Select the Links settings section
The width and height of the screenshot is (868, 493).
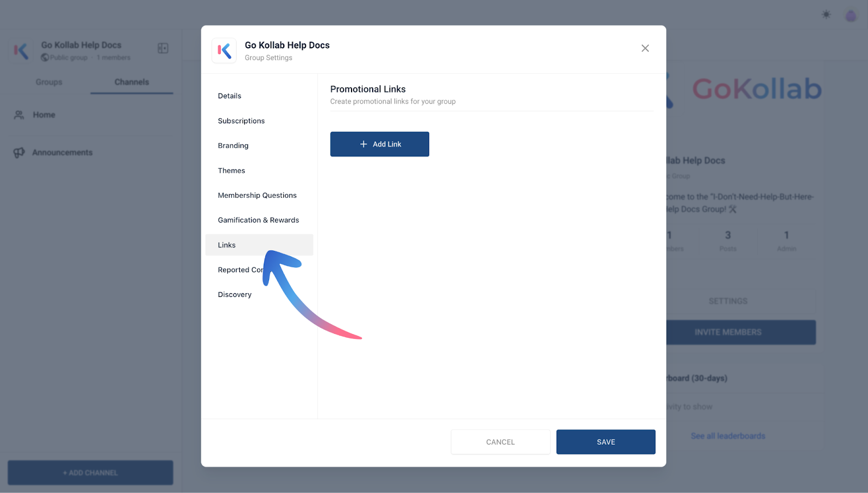[259, 245]
